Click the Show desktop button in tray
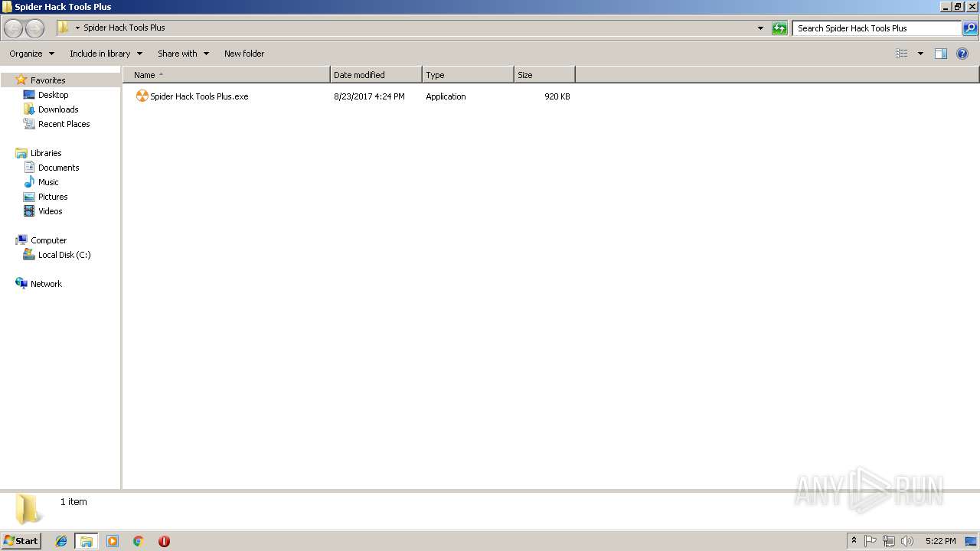 971,541
